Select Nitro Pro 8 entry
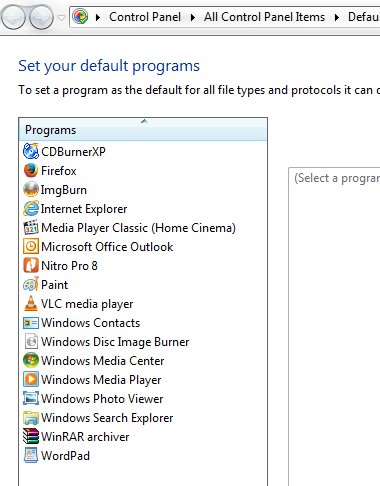Viewport: 380px width, 486px height. pos(69,266)
